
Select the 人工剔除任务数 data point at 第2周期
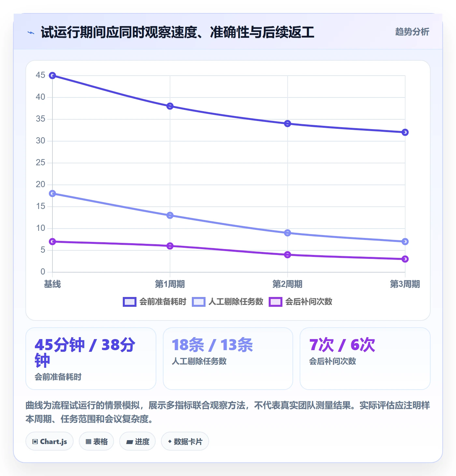coord(288,233)
